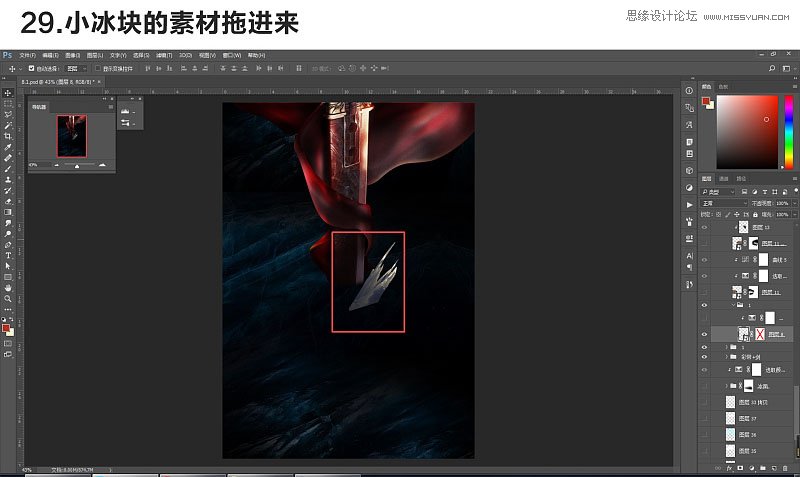Open the Info panel icon in dock

point(689,91)
